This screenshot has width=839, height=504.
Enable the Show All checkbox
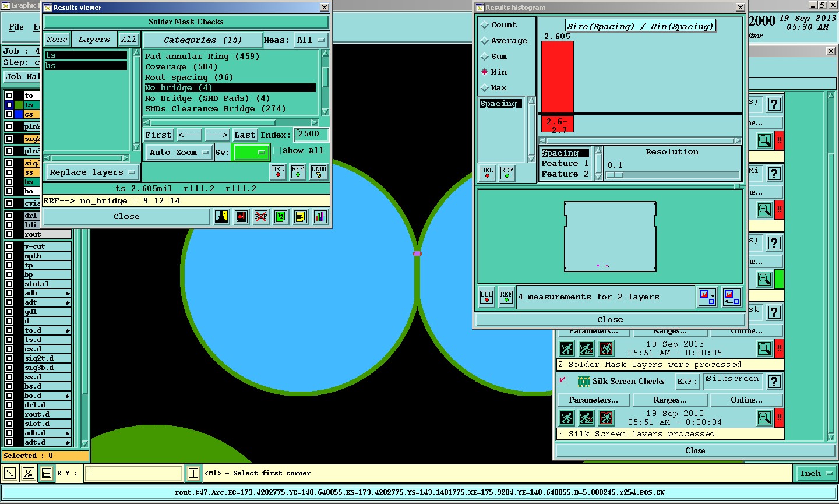coord(277,151)
